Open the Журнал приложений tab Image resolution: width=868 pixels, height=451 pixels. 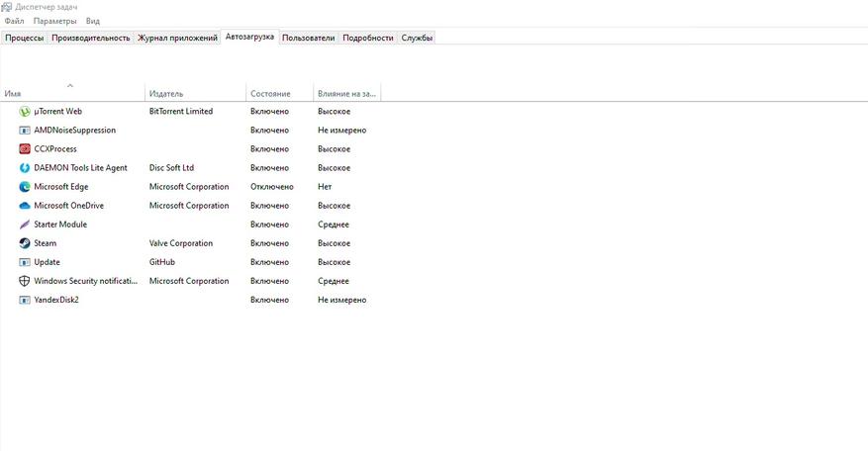(x=177, y=38)
